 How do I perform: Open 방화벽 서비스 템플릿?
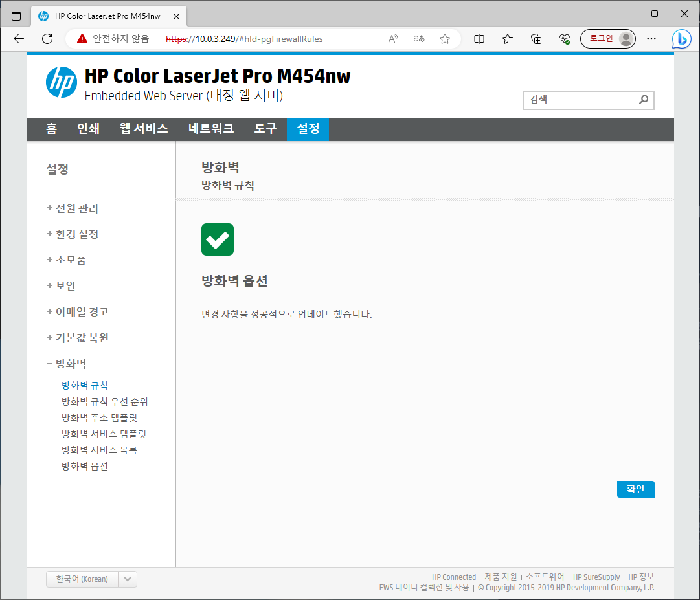coord(104,434)
